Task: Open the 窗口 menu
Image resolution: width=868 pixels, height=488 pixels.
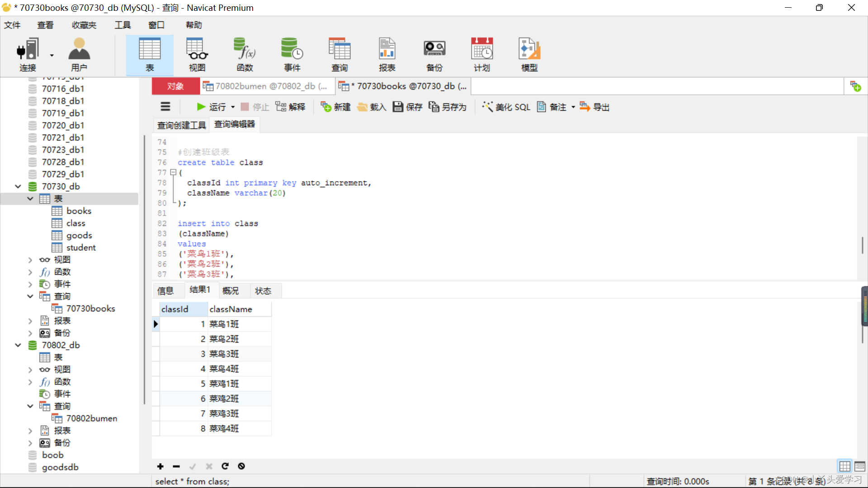Action: click(156, 25)
